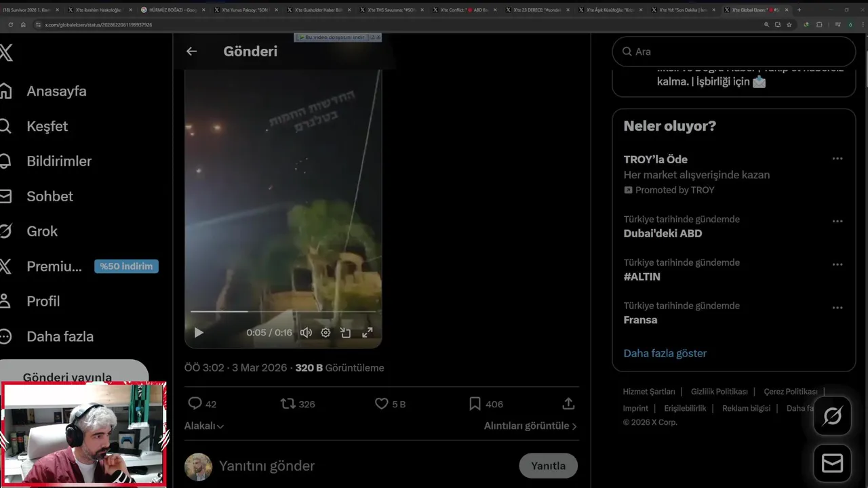This screenshot has height=488, width=868.
Task: Share the post via upload icon
Action: click(x=568, y=404)
